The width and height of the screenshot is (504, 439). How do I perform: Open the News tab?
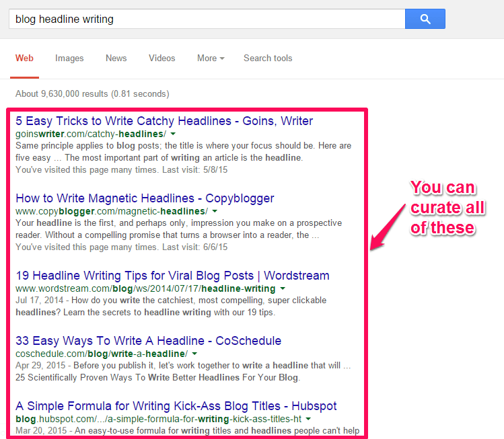(x=116, y=58)
